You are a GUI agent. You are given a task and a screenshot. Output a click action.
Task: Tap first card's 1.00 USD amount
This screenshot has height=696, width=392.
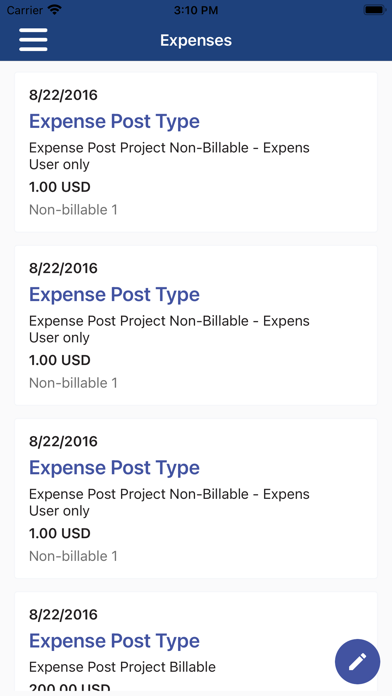coord(60,187)
